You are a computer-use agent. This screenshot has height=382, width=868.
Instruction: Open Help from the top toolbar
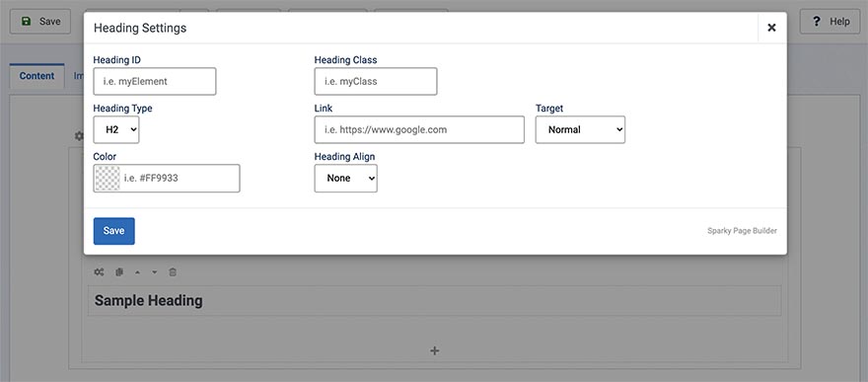pos(830,22)
